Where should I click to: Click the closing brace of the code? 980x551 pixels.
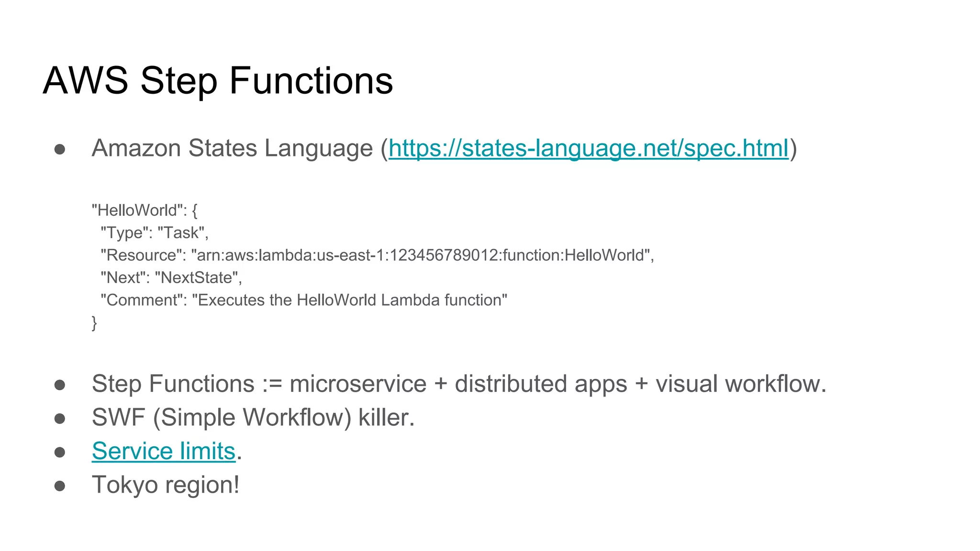tap(94, 323)
